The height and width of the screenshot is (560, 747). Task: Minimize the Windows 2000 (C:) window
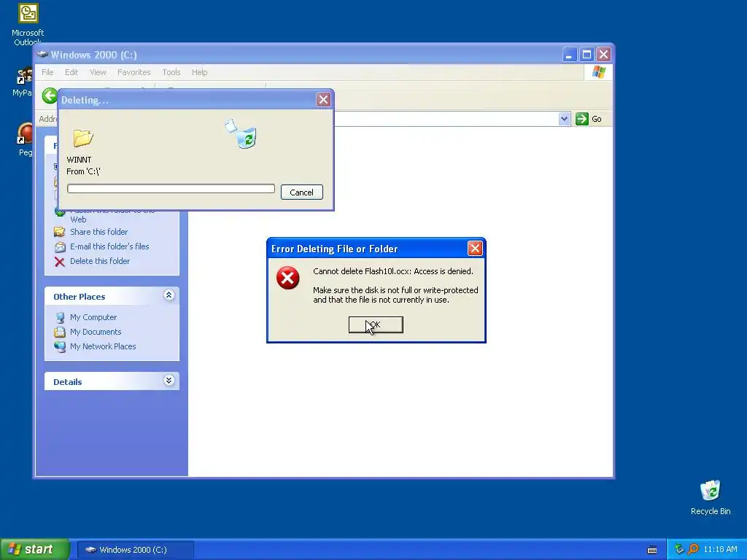(569, 55)
